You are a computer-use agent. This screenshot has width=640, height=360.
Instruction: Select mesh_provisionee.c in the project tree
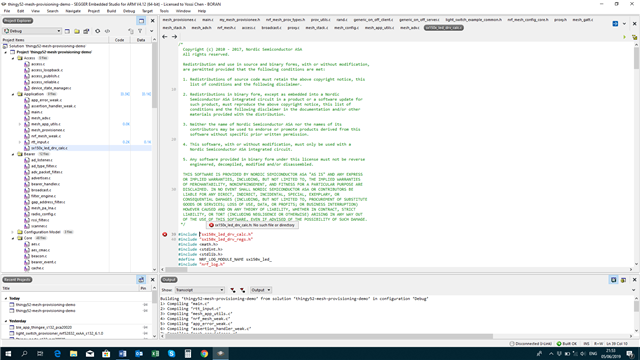coord(48,130)
